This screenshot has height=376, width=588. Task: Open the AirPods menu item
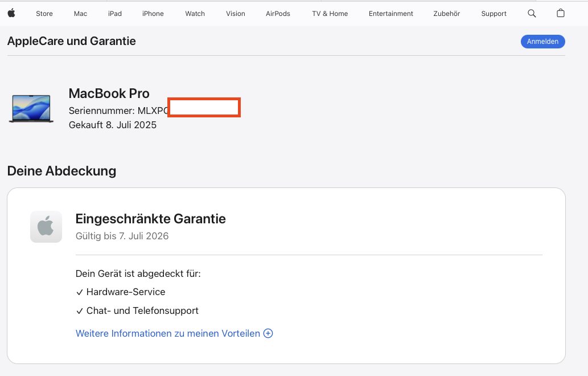point(278,14)
